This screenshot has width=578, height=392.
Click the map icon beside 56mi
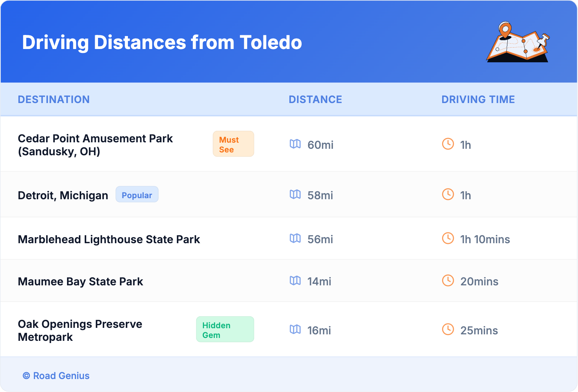pyautogui.click(x=295, y=239)
